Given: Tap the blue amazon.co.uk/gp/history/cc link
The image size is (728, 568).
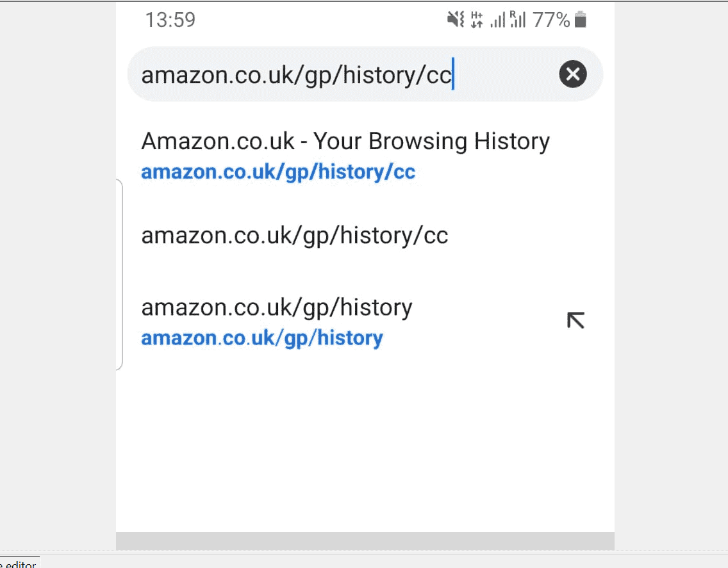Looking at the screenshot, I should click(x=278, y=172).
